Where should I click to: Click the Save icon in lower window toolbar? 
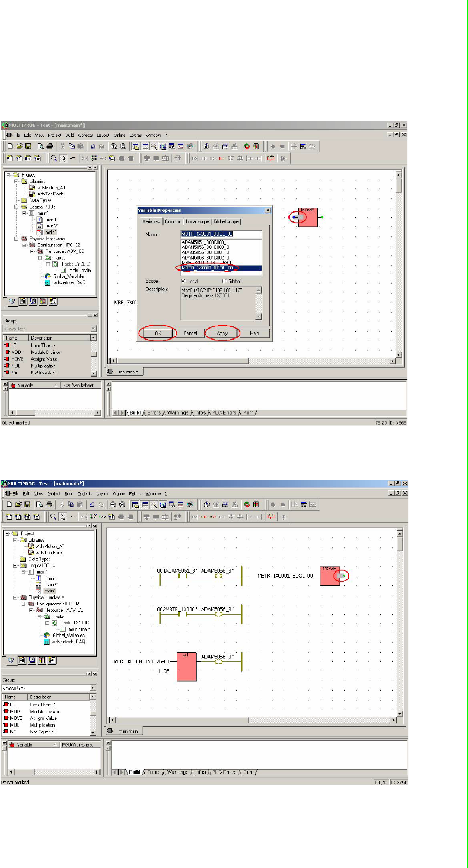pos(27,505)
